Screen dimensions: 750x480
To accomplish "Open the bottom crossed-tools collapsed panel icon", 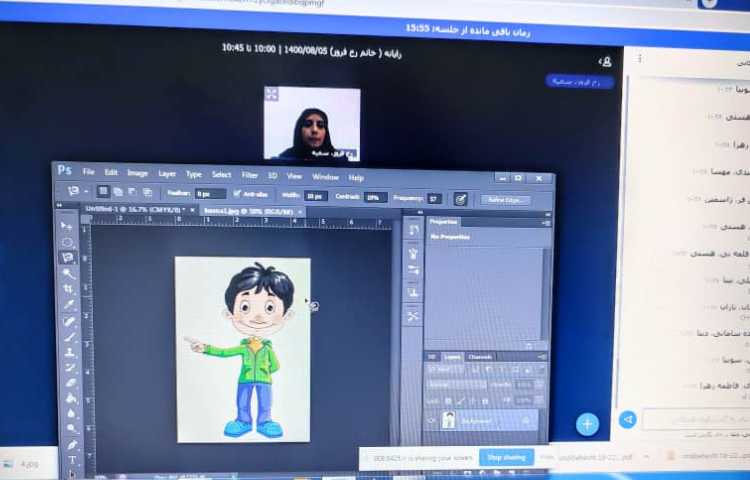I will pos(413,316).
